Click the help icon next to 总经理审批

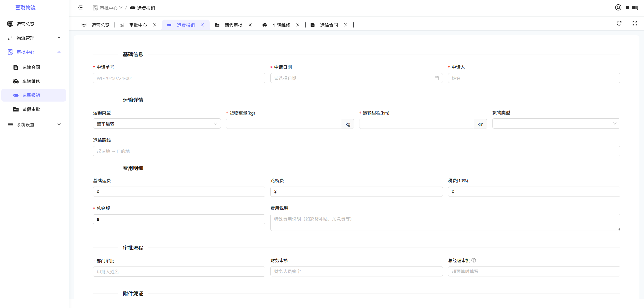(473, 260)
